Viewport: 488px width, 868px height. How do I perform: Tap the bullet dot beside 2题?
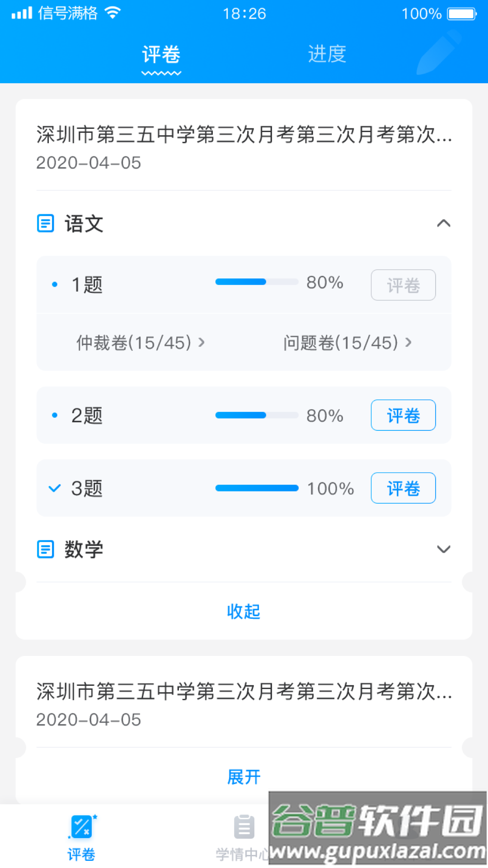(55, 415)
